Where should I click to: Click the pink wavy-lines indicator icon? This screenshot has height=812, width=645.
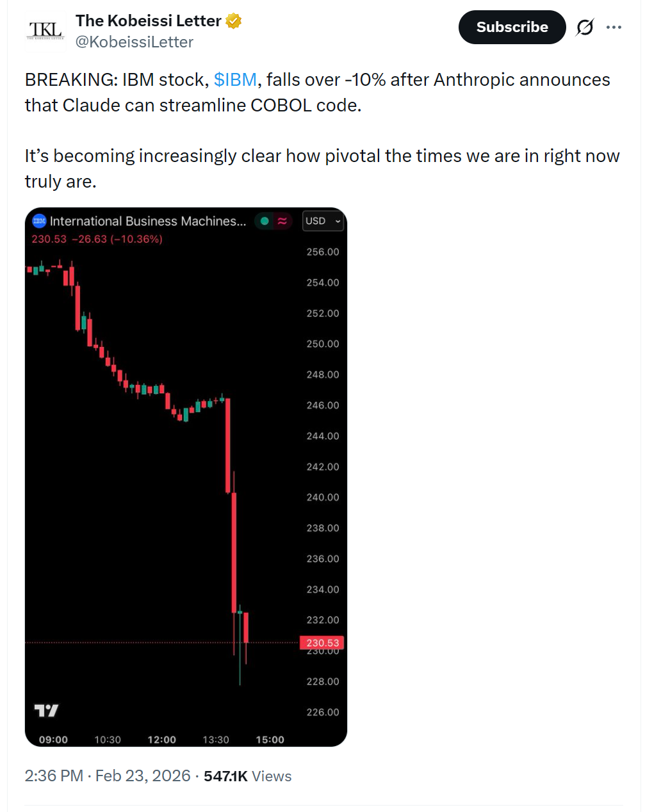coord(282,221)
